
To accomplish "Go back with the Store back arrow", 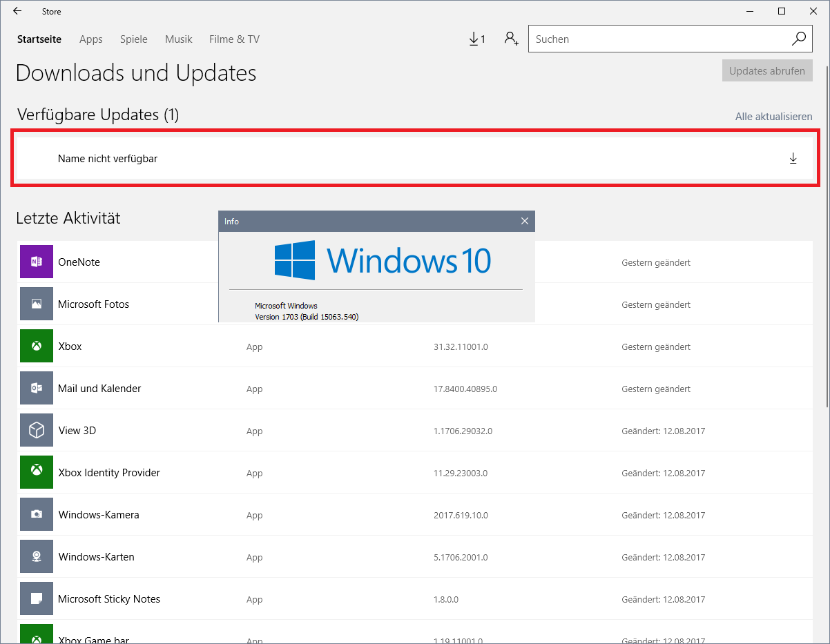I will (17, 11).
